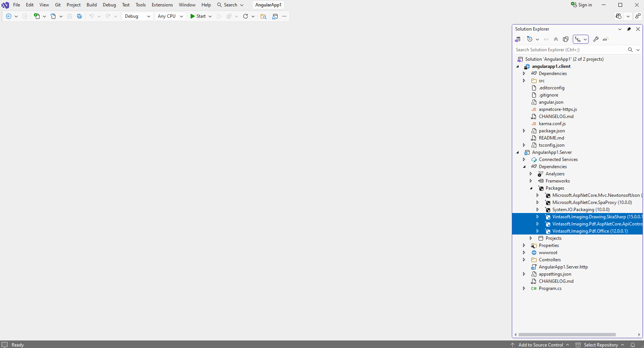Expand the src folder node

pos(524,81)
